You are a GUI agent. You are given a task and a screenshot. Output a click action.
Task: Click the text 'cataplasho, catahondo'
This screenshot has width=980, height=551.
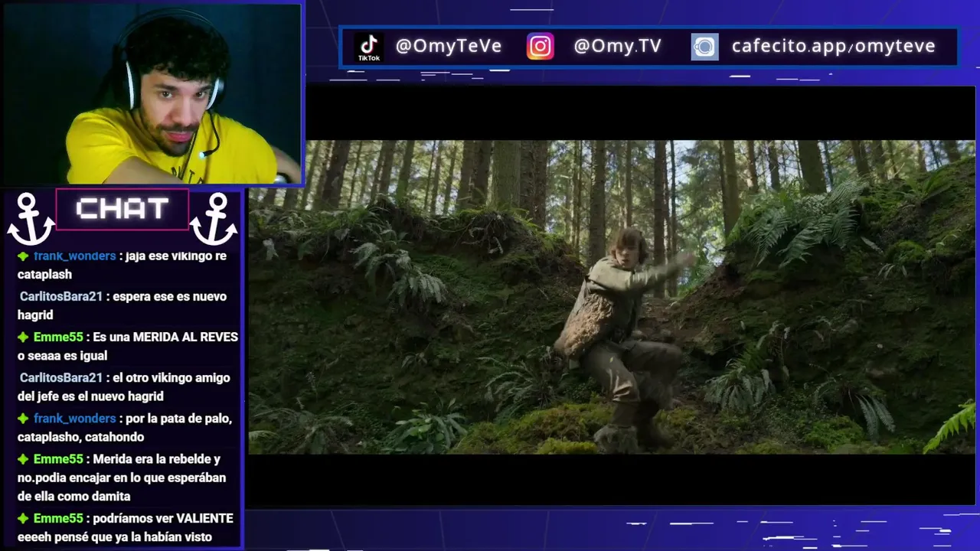click(x=80, y=437)
